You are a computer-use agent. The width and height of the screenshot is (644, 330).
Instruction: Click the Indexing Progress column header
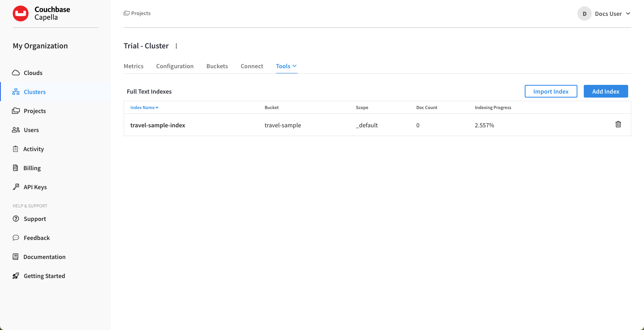(x=493, y=107)
